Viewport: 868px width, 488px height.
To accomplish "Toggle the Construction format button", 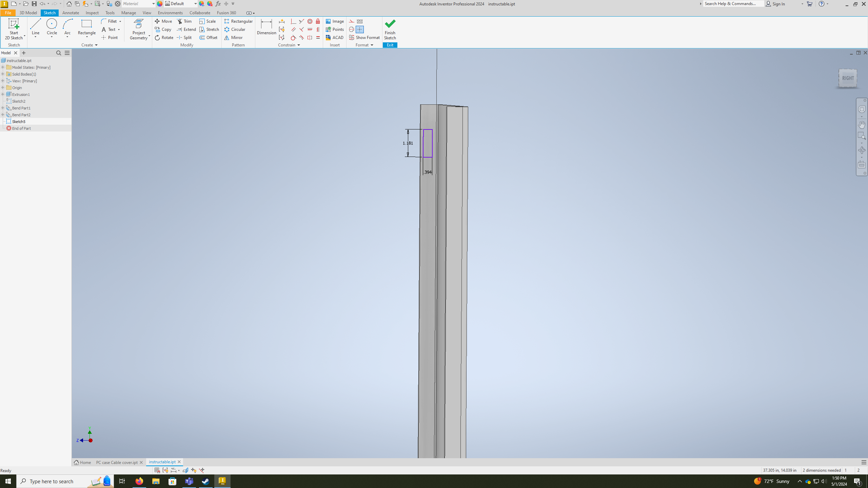I will (352, 21).
